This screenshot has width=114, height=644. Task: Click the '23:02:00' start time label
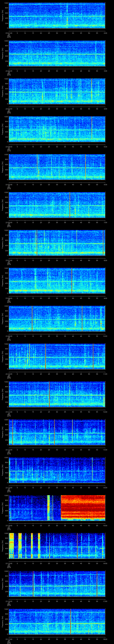9,71
